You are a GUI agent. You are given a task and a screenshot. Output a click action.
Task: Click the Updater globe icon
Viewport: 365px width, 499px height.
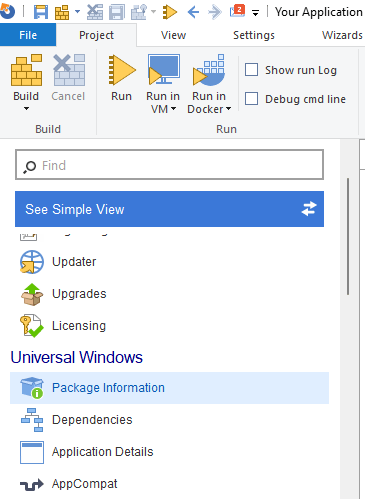[32, 262]
